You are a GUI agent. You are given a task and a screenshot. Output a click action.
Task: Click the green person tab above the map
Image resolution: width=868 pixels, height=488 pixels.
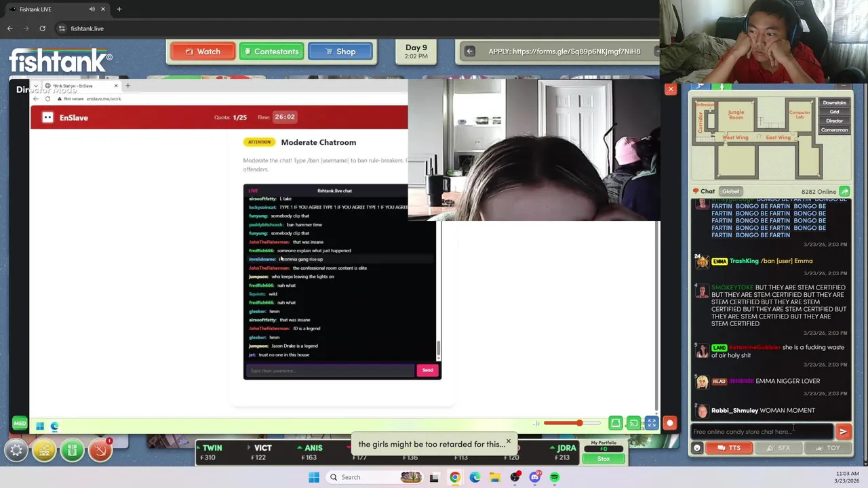[723, 86]
